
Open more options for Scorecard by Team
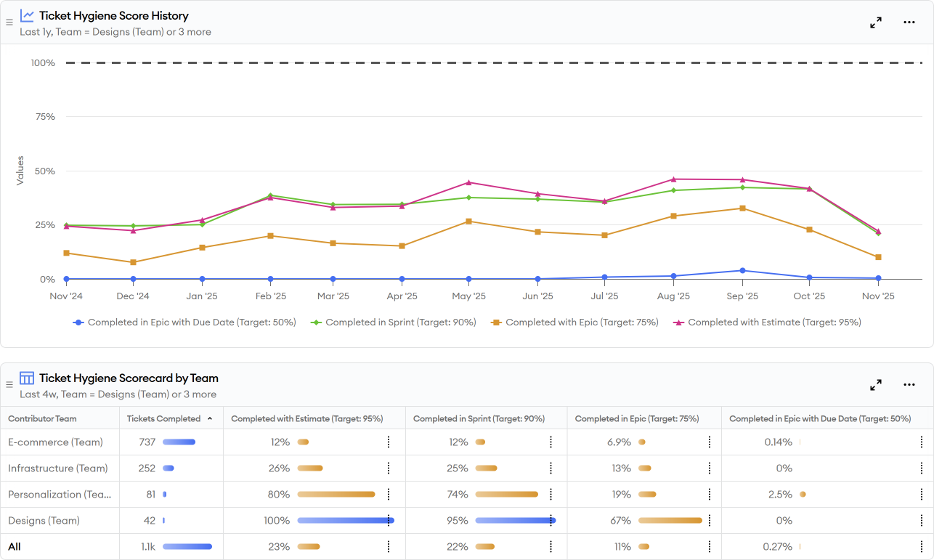point(909,385)
